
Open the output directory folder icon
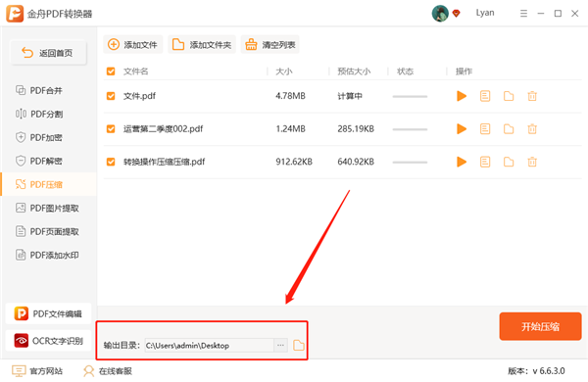pos(299,345)
